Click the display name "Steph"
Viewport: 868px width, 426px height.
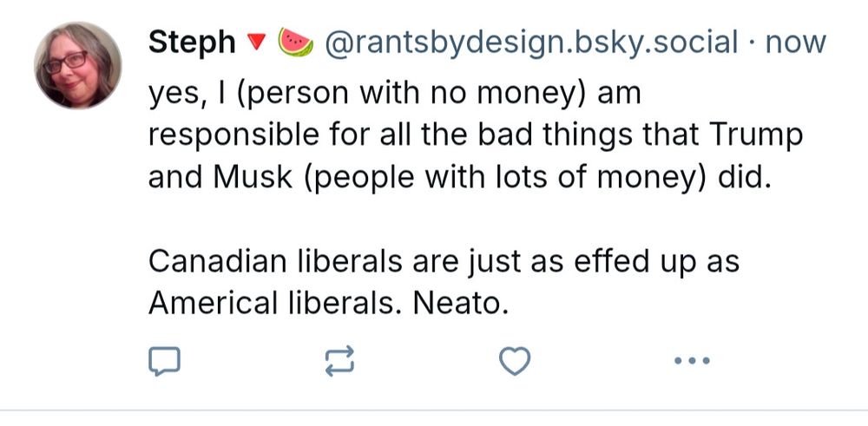click(192, 42)
